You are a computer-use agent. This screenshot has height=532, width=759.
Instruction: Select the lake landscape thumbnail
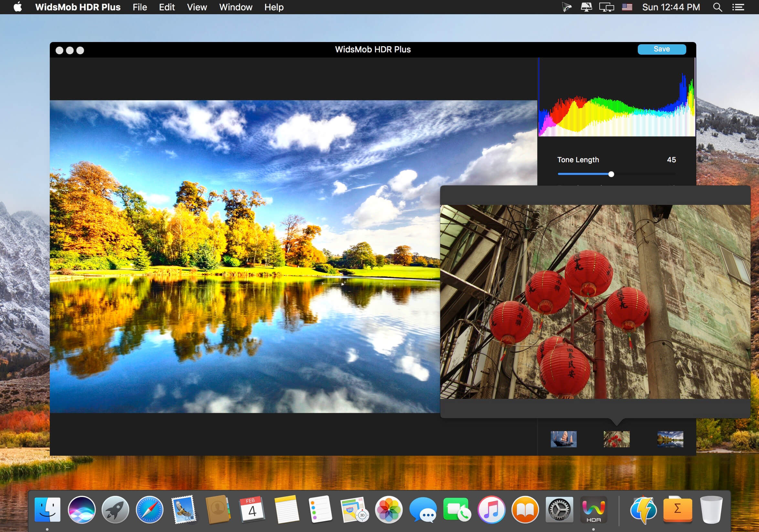670,439
